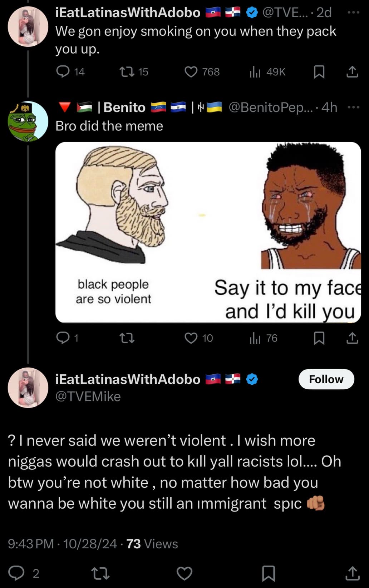
Task: Open the attached meme image
Action: click(x=208, y=232)
